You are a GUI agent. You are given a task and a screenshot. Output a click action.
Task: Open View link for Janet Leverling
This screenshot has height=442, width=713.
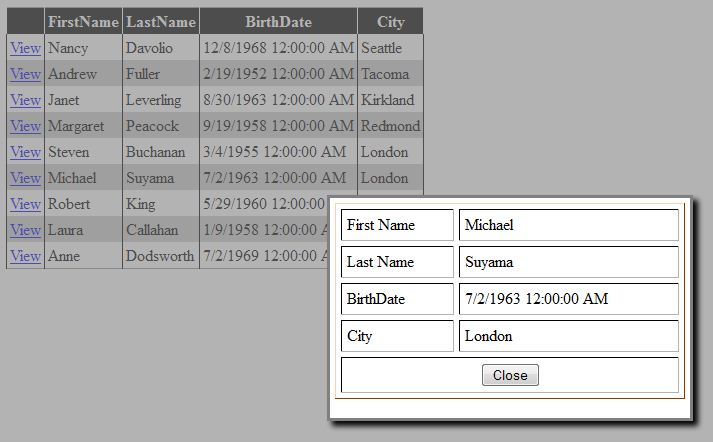coord(26,100)
